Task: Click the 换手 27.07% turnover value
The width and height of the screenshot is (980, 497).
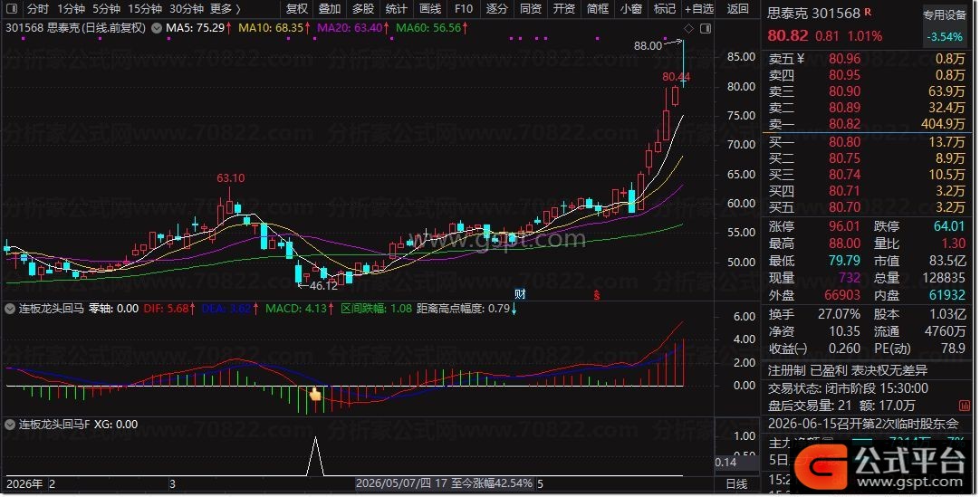Action: (839, 314)
